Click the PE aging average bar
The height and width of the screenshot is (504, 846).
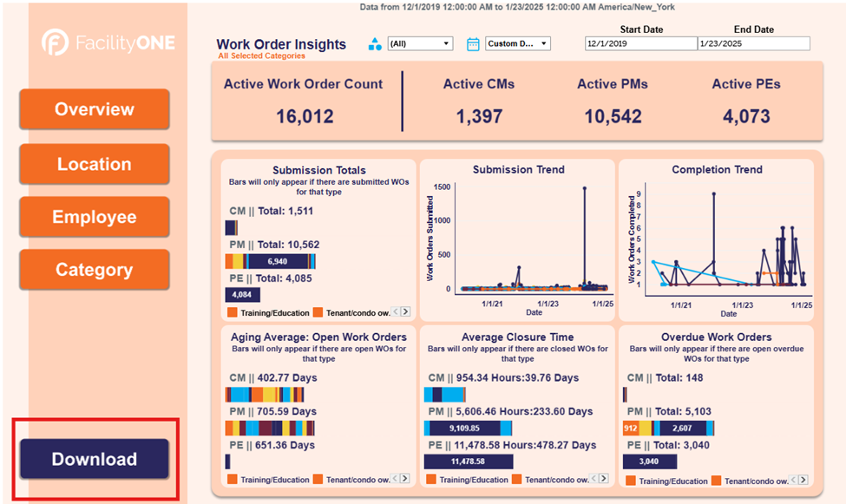coord(227,461)
